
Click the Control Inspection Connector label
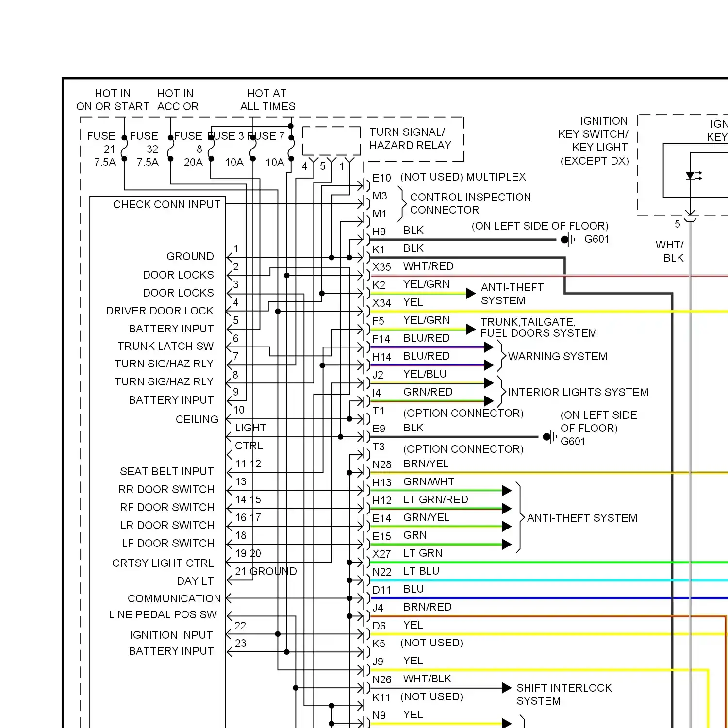(470, 203)
